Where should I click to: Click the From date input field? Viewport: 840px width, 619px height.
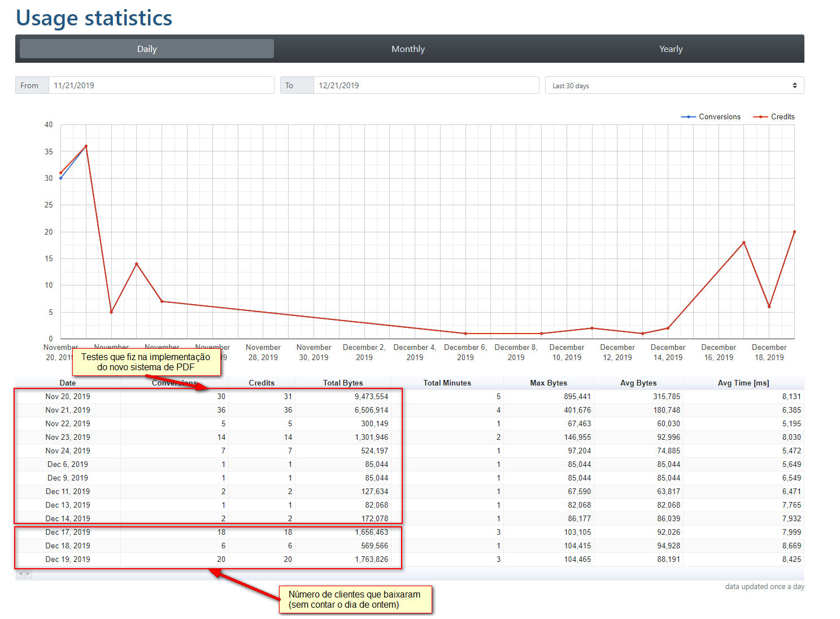click(x=161, y=85)
